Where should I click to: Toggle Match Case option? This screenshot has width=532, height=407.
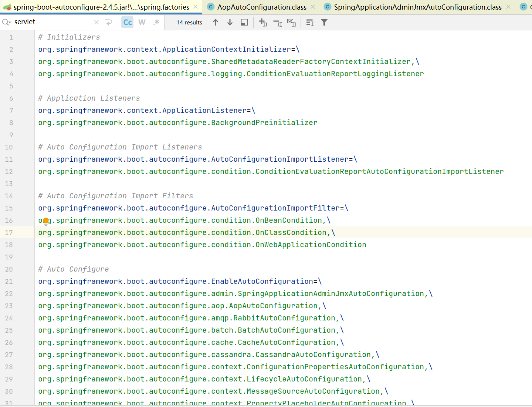(x=128, y=22)
